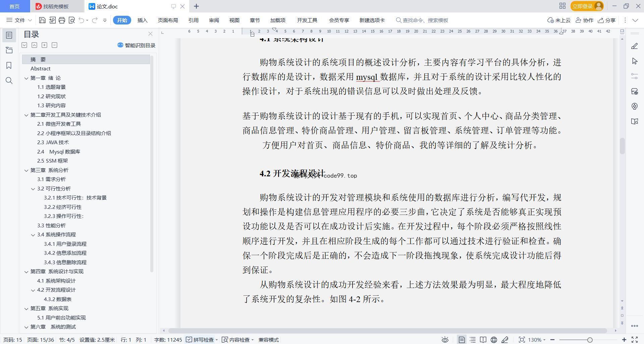
Task: Switch to the 插入 ribbon tab
Action: coord(142,20)
